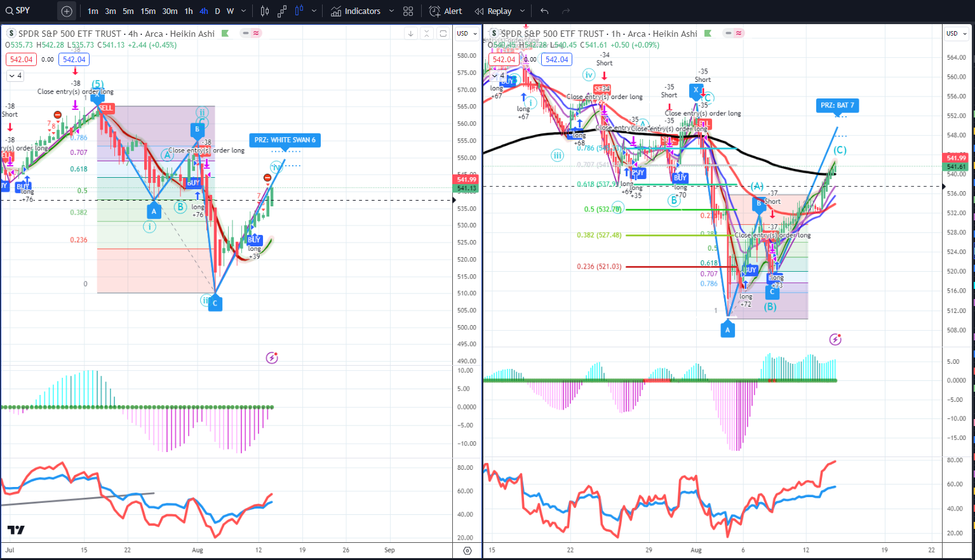Select the active 4h interval
Viewport: 975px width, 560px height.
point(203,11)
